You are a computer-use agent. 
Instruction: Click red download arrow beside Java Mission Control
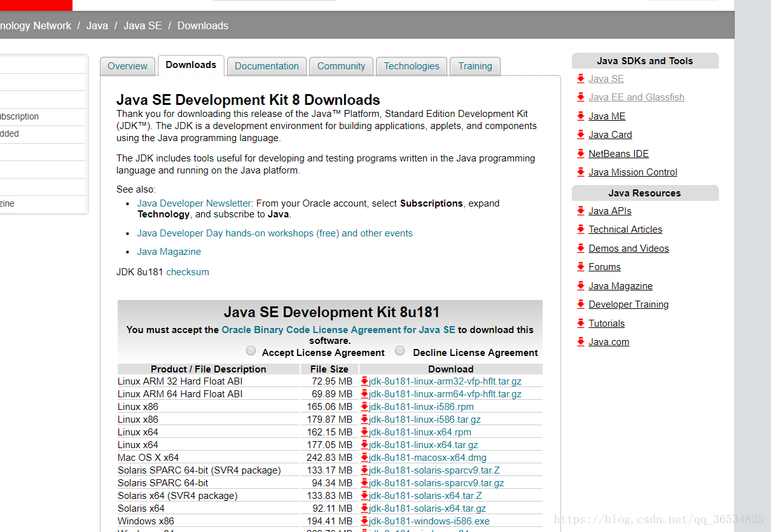pyautogui.click(x=581, y=172)
